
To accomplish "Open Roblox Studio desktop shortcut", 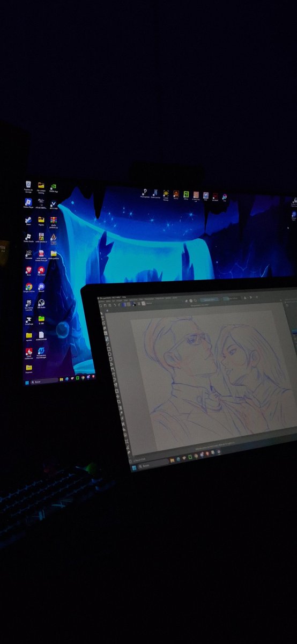I will point(28,237).
